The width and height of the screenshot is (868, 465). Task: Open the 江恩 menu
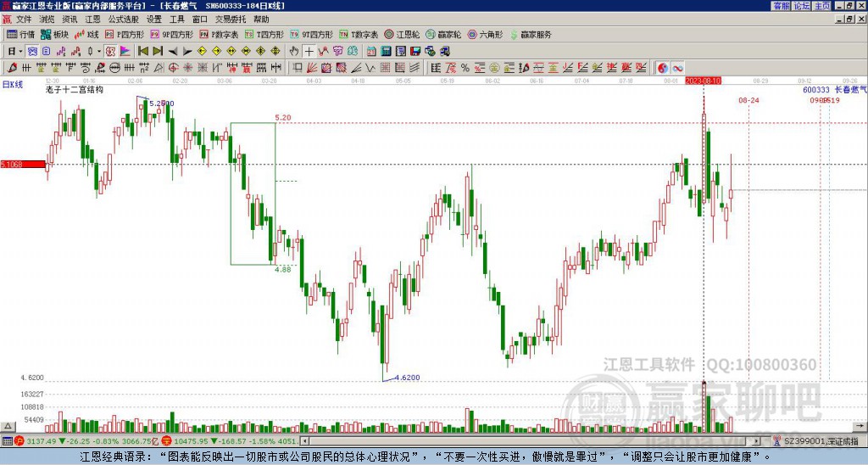tap(93, 20)
